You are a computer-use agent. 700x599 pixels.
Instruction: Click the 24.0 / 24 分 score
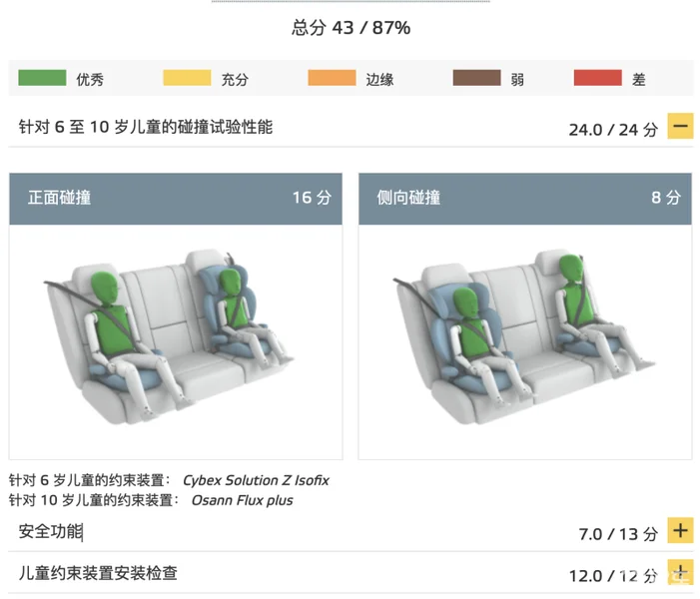[613, 130]
